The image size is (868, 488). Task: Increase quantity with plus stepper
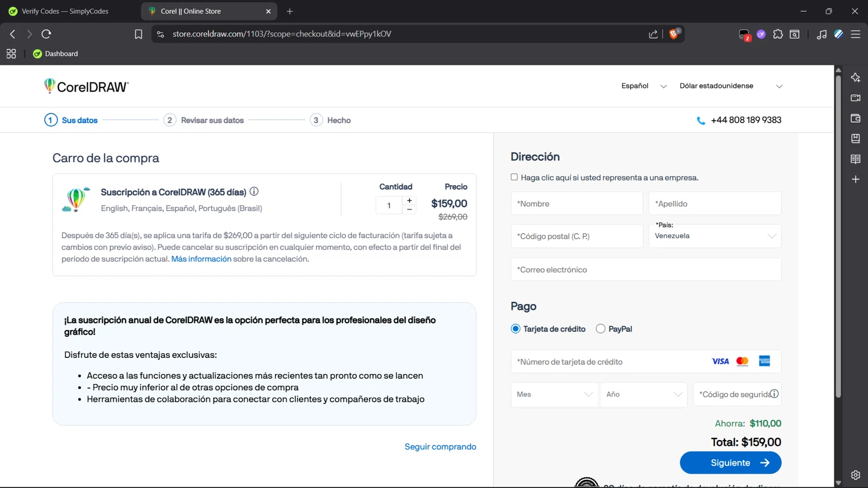coord(410,200)
